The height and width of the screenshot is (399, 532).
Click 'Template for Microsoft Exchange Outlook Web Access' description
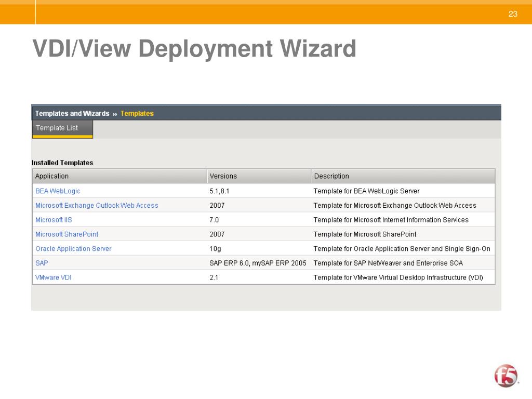coord(395,205)
